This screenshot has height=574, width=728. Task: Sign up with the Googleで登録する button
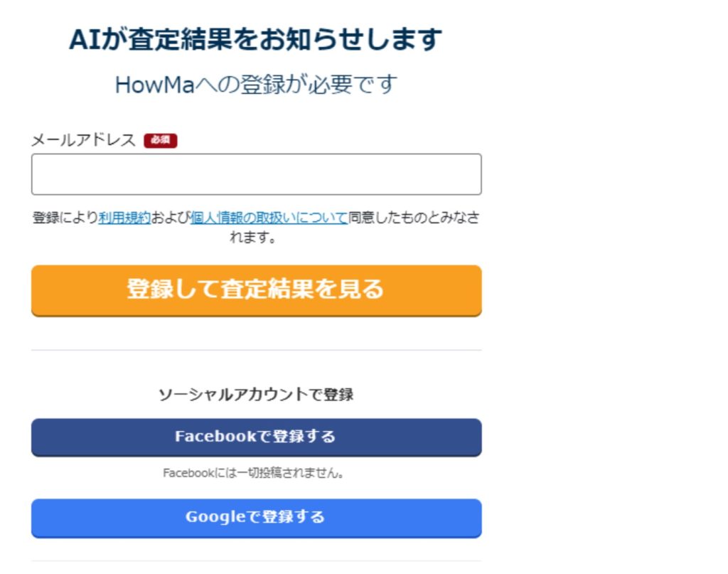pyautogui.click(x=256, y=519)
